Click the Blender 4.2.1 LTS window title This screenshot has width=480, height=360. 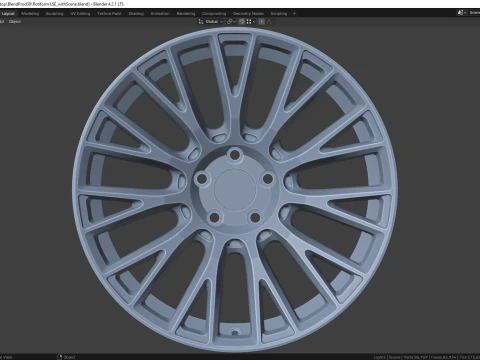(108, 4)
